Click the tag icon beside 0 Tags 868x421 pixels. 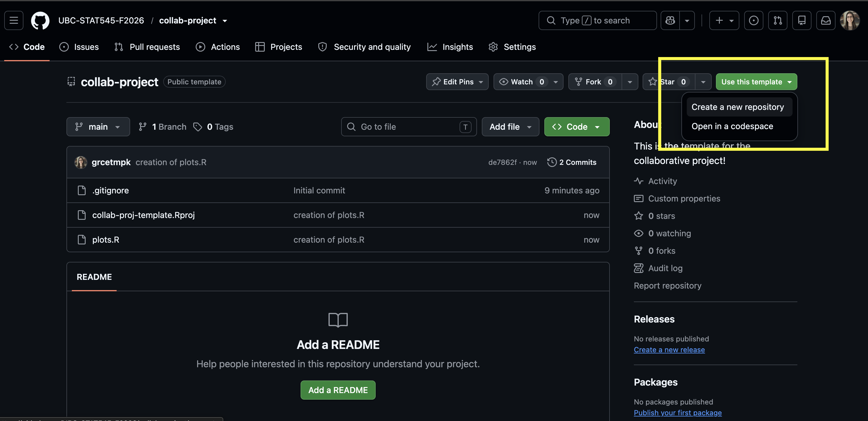point(197,127)
